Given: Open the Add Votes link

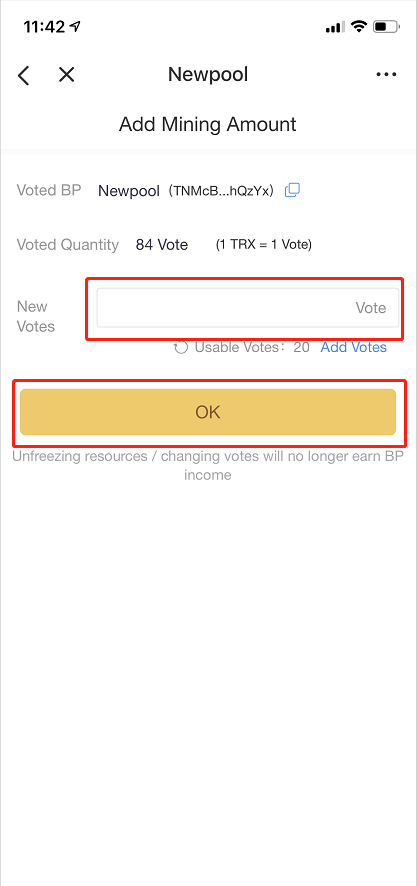Looking at the screenshot, I should point(354,347).
